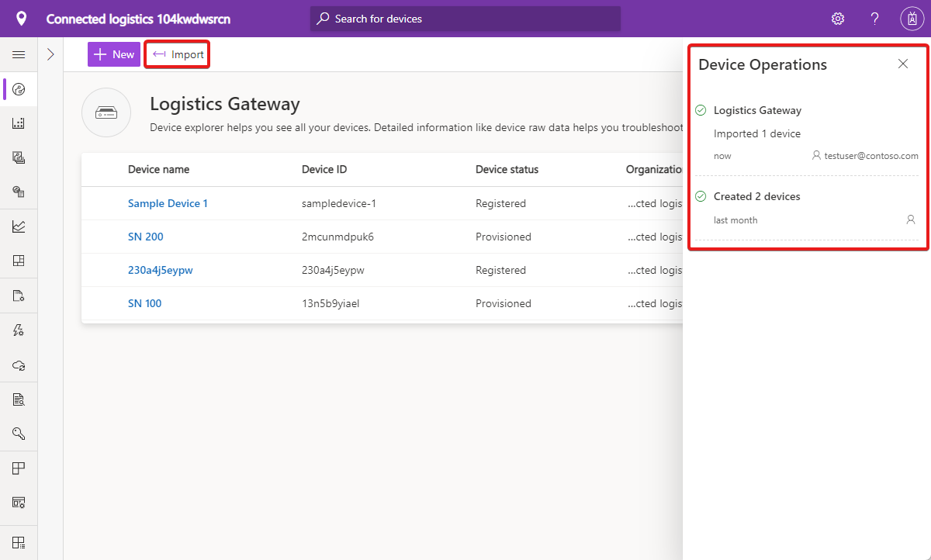Open Logistics Gateway import operation entry
Screen dimensions: 931x560
point(757,110)
